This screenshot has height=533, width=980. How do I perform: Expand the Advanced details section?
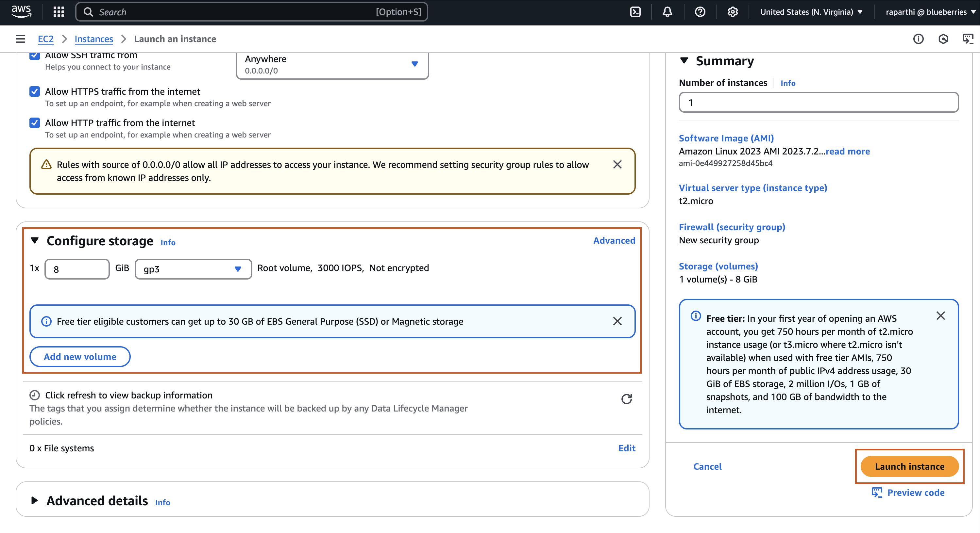click(35, 500)
